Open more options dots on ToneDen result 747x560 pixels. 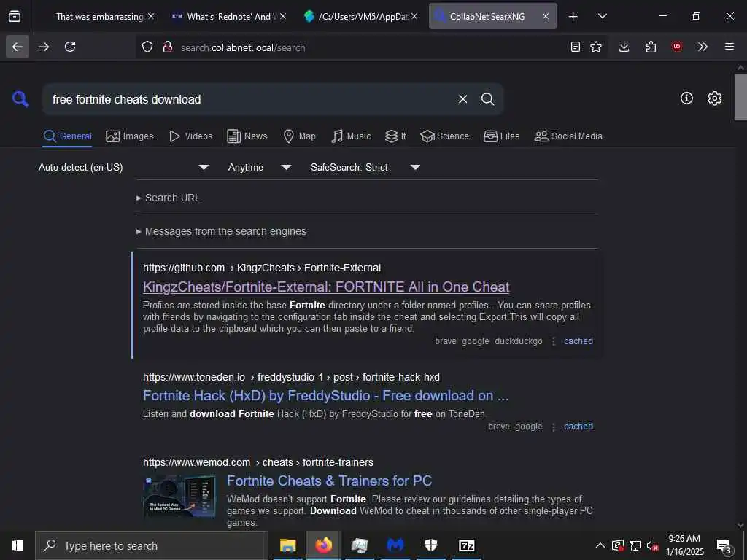(554, 427)
